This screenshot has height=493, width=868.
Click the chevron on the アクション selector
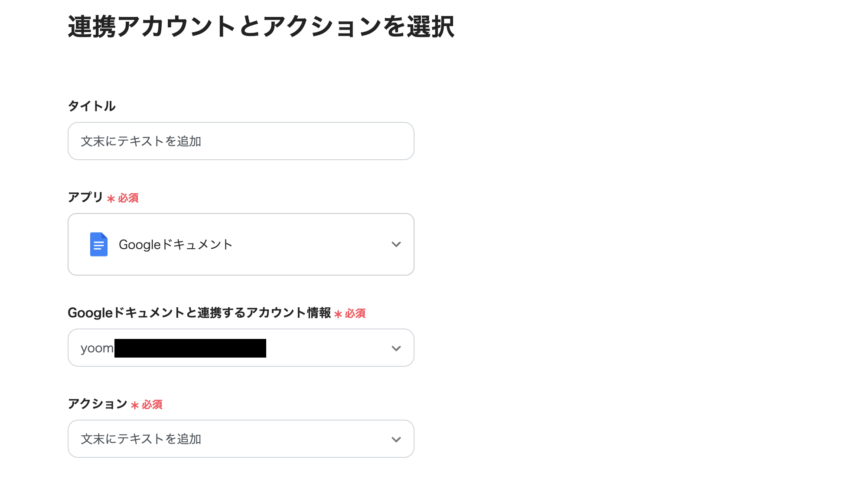(x=395, y=439)
